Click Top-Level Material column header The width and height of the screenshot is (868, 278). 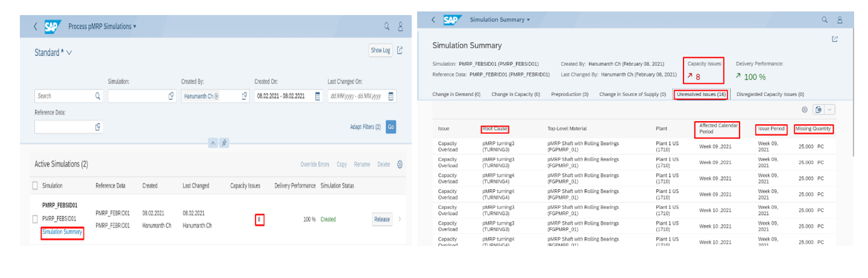click(567, 128)
